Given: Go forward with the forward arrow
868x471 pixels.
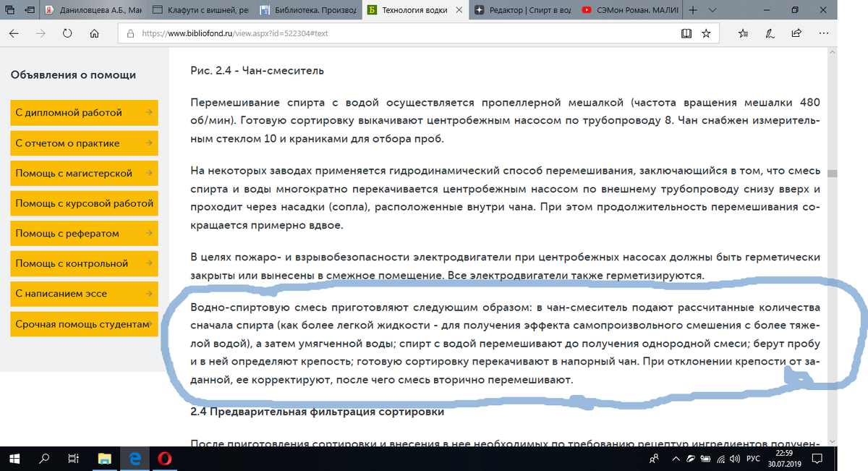Looking at the screenshot, I should coord(41,33).
